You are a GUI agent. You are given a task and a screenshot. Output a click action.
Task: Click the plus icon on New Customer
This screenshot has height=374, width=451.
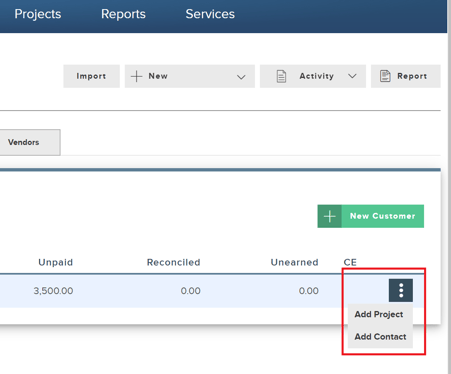point(330,216)
